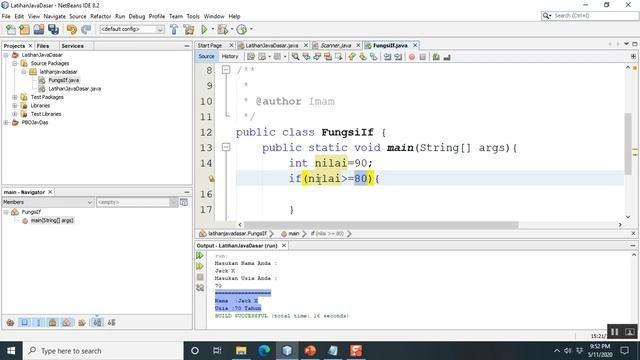Stop the running build in Output
The height and width of the screenshot is (360, 640).
click(200, 277)
